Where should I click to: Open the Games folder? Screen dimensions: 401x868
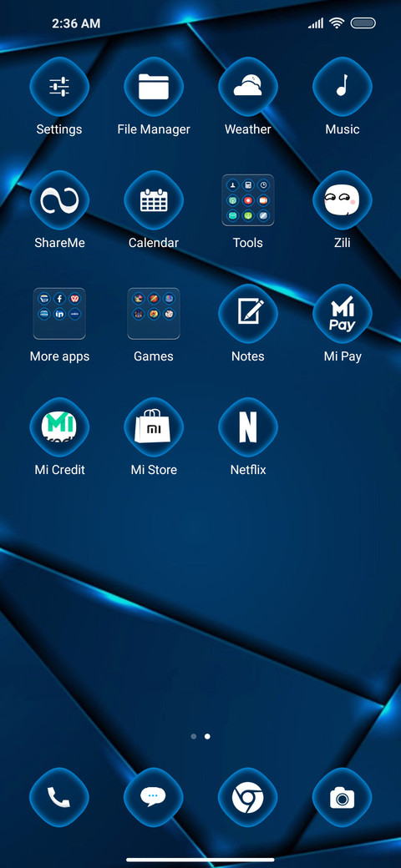click(154, 313)
